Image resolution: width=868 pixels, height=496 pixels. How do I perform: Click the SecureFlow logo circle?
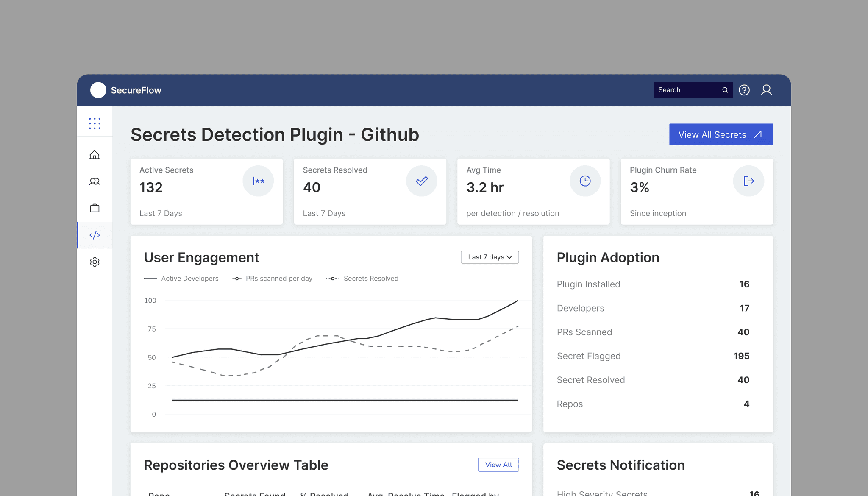(x=98, y=90)
